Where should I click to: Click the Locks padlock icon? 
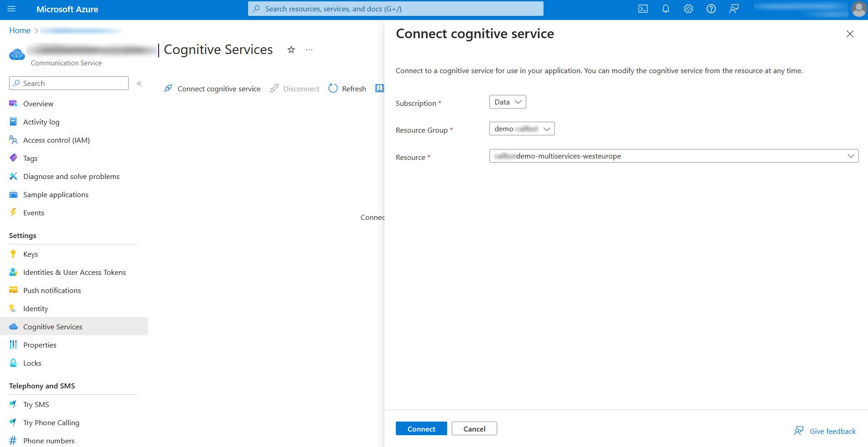pyautogui.click(x=13, y=363)
